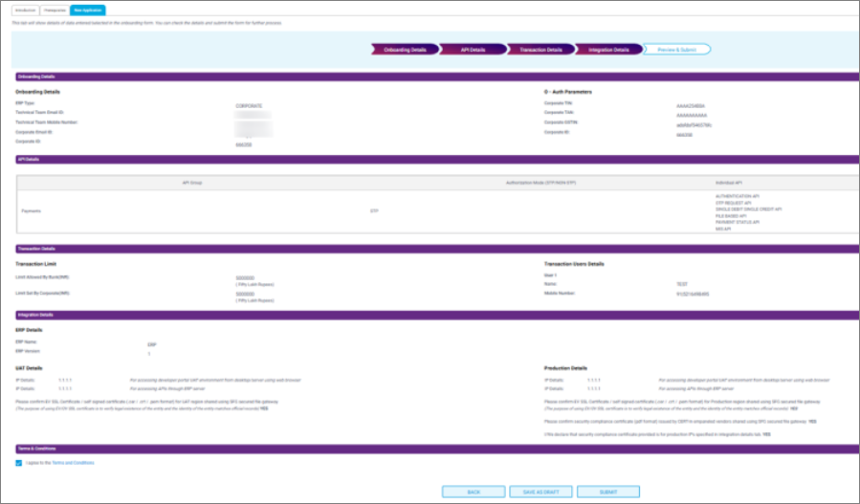The image size is (860, 504).
Task: Switch to the Prerequisites tab
Action: pos(55,10)
